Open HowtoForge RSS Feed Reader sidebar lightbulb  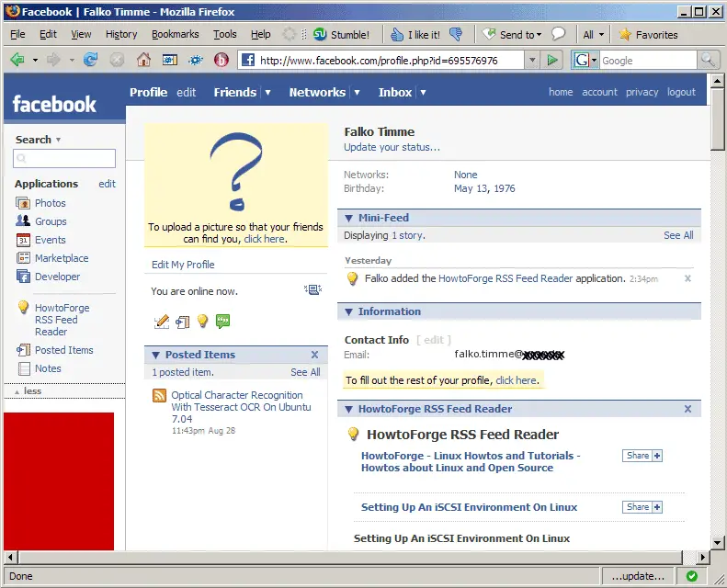23,308
